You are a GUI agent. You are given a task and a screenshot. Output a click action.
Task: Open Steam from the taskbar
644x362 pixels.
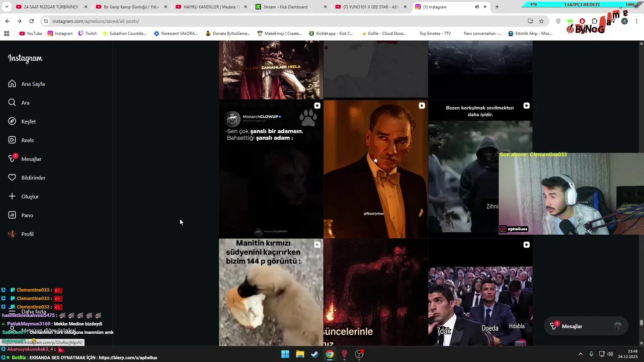[x=314, y=354]
